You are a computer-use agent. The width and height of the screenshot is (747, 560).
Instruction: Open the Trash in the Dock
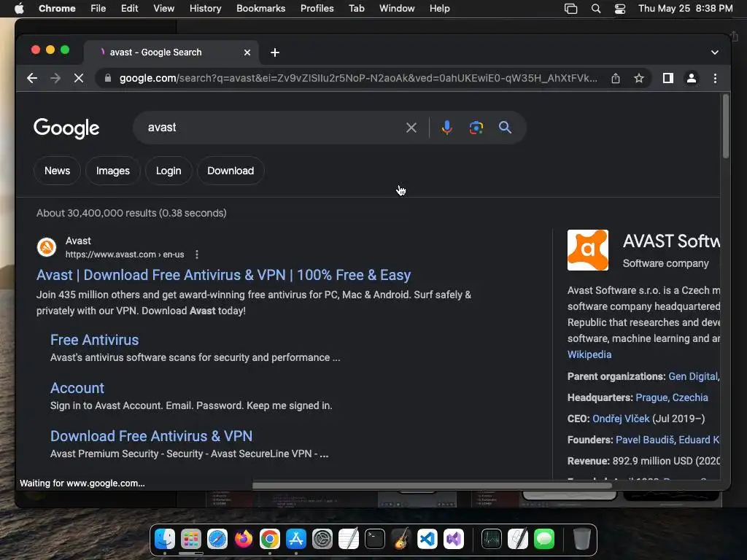(581, 539)
